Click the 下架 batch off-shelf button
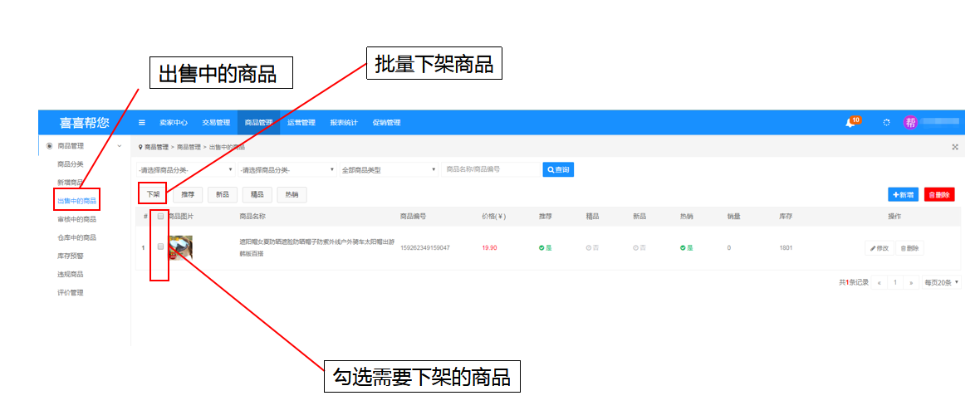Image resolution: width=980 pixels, height=420 pixels. tap(153, 194)
